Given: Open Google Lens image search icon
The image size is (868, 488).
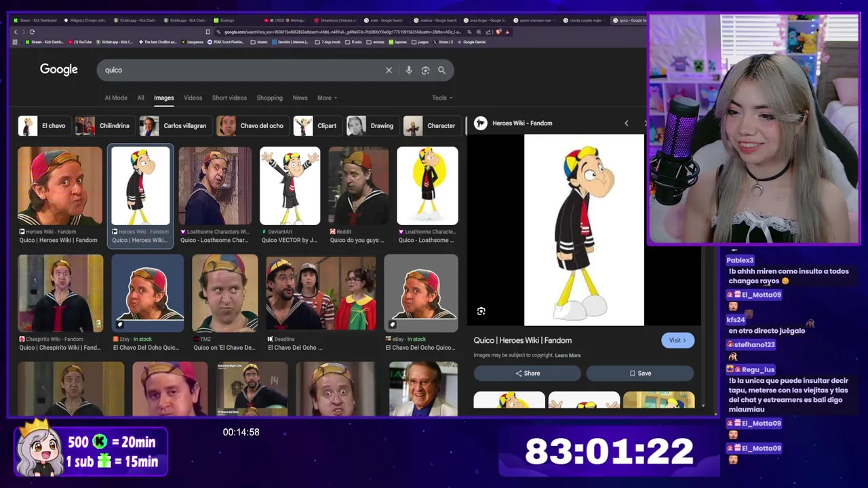Looking at the screenshot, I should (x=425, y=70).
